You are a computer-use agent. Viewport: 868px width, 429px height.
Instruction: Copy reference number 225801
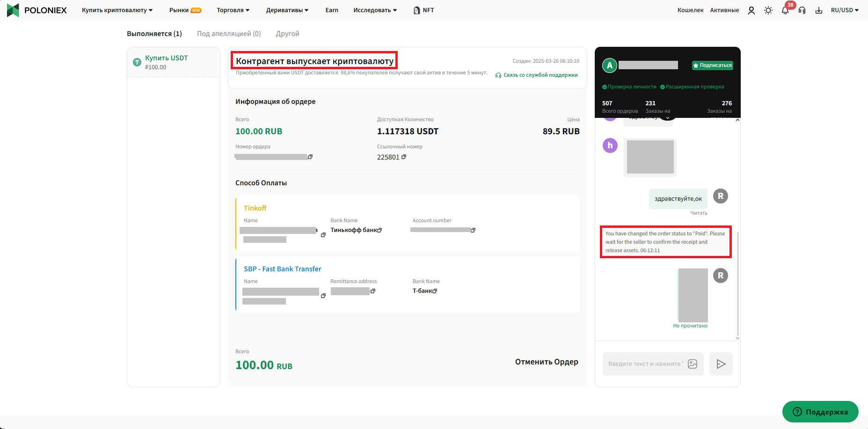(404, 157)
